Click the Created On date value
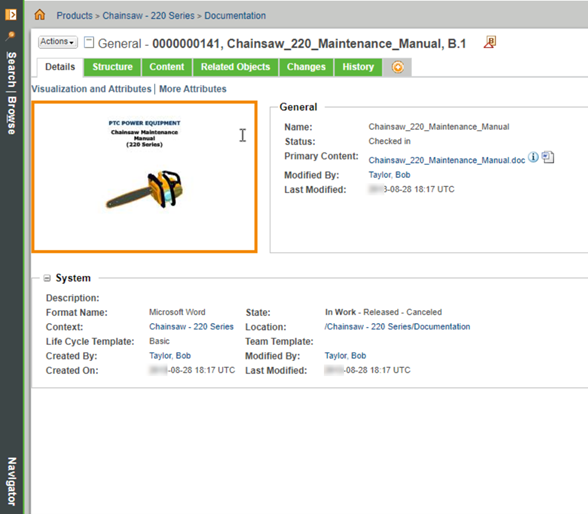Image resolution: width=588 pixels, height=514 pixels. click(192, 370)
